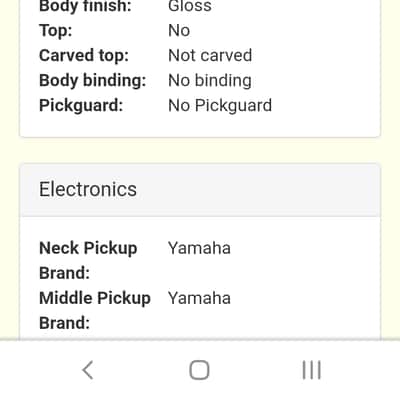The width and height of the screenshot is (400, 400).
Task: Open recent apps with three-bar icon
Action: pos(312,370)
